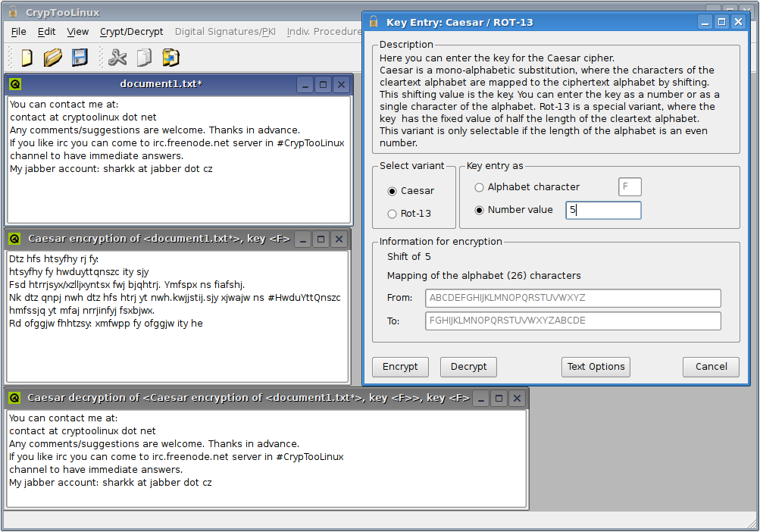The height and width of the screenshot is (532, 760).
Task: Click 'Shift of 5' information text
Action: pyautogui.click(x=408, y=257)
